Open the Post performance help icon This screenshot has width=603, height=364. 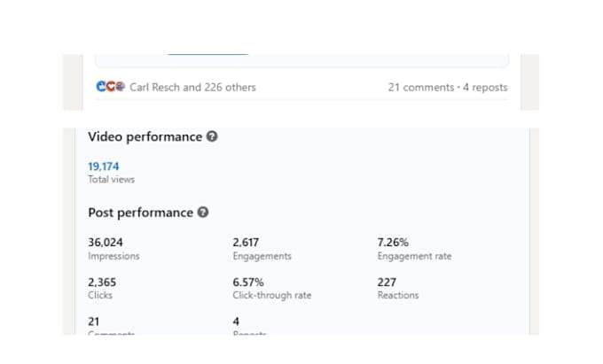point(203,212)
